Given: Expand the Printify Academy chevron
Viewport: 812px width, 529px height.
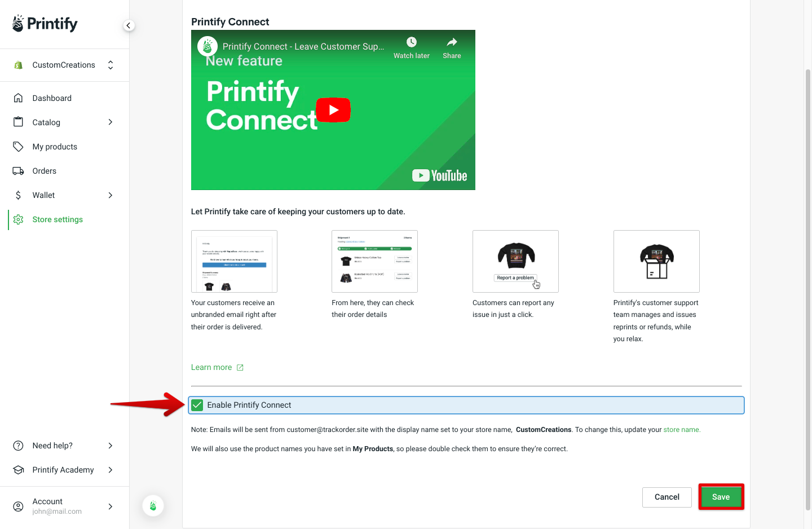Looking at the screenshot, I should (111, 470).
